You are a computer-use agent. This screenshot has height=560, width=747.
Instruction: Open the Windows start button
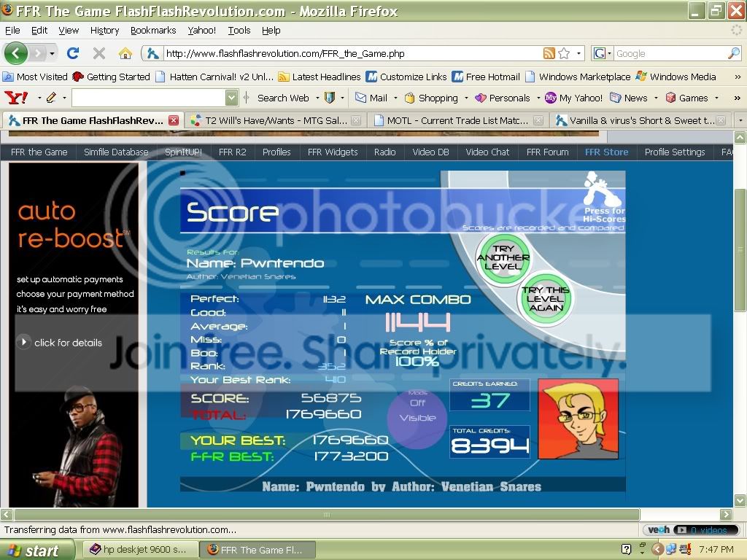coord(36,550)
